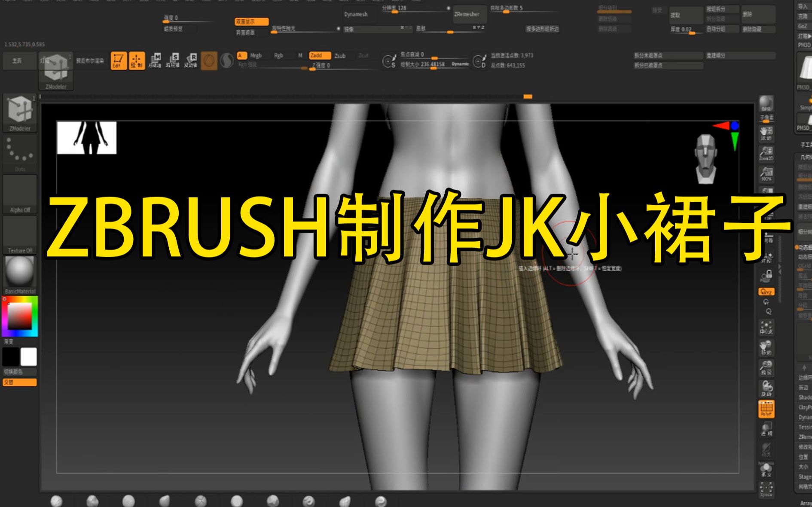Screen dimensions: 812x507
Task: Adjust the 目标多边形数 5 slider
Action: click(524, 9)
